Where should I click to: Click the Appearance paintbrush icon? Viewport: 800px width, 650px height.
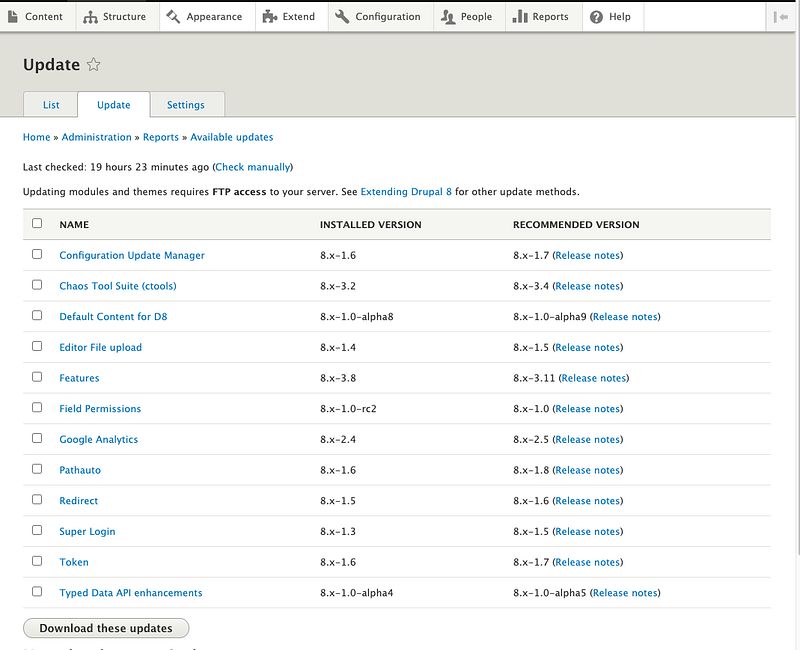[173, 17]
